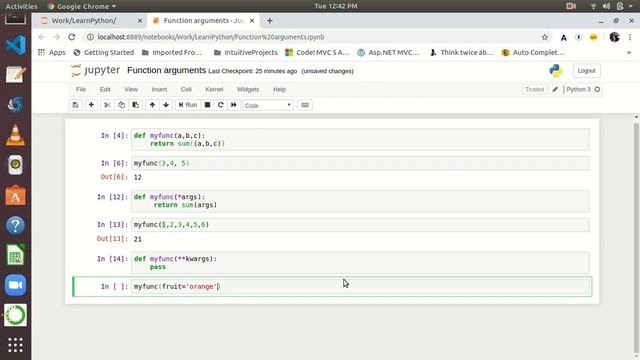Screen dimensions: 640x360
Task: Open the Getting Started bookmark
Action: [x=104, y=52]
